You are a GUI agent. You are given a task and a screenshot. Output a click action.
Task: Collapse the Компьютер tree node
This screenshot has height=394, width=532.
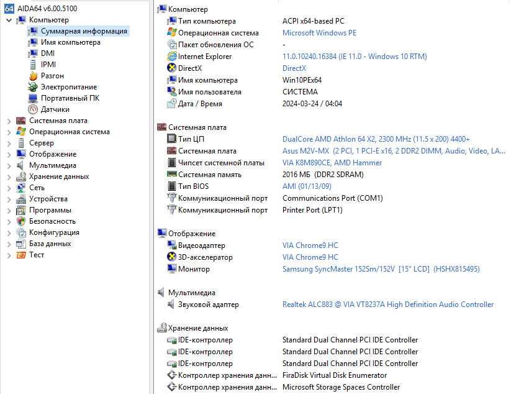(9, 21)
